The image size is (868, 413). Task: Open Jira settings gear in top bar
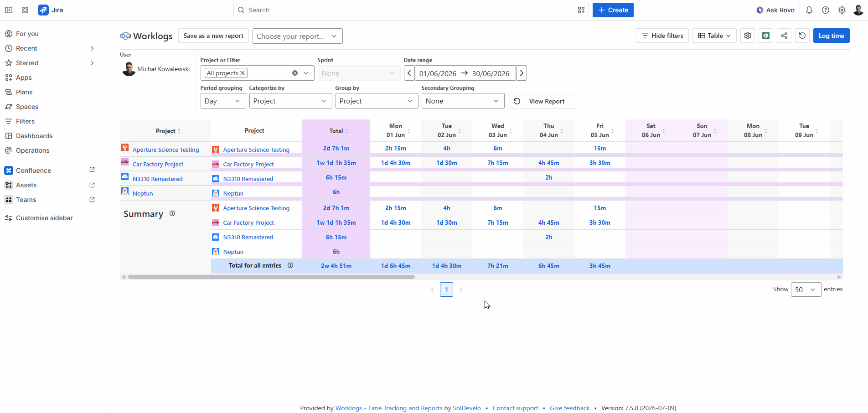tap(842, 10)
